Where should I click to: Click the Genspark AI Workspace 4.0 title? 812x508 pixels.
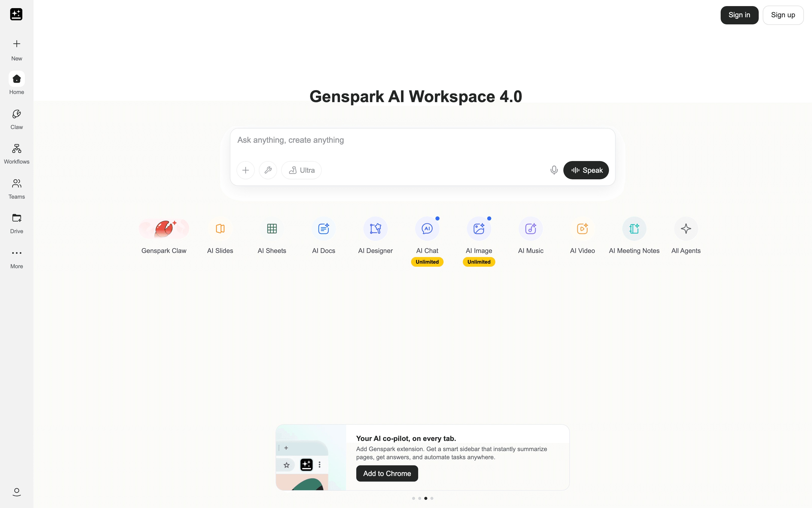tap(416, 97)
